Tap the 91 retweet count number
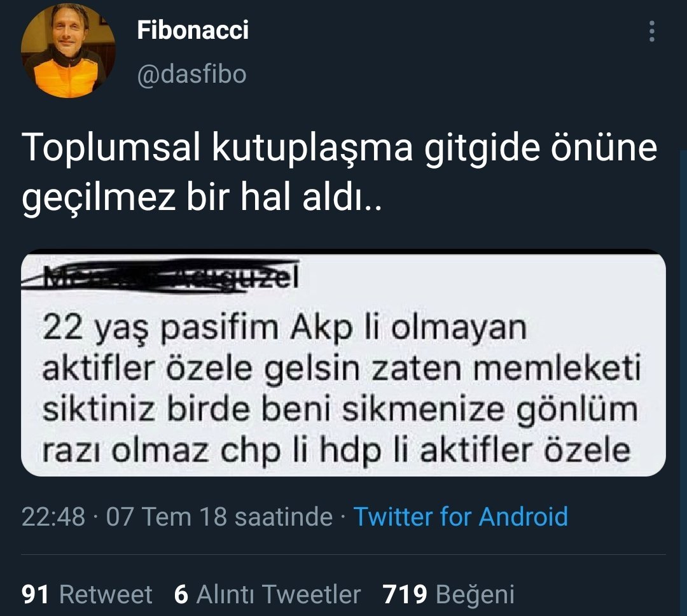This screenshot has height=616, width=687. pyautogui.click(x=36, y=594)
